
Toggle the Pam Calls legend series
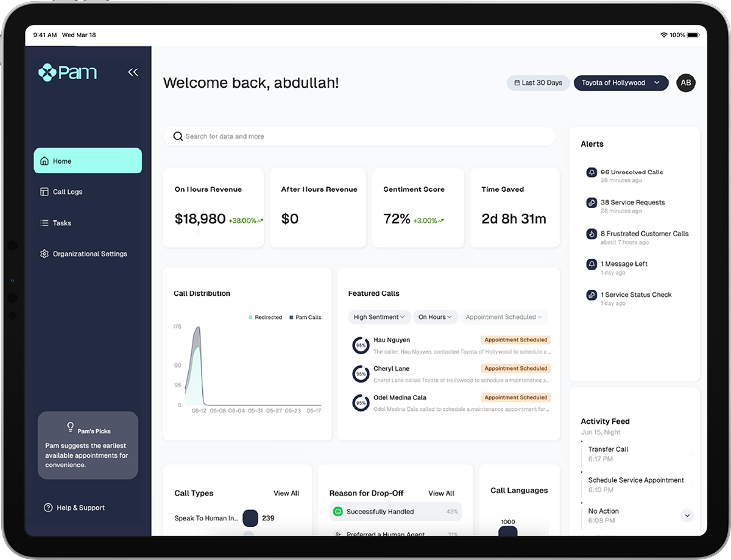tap(305, 317)
